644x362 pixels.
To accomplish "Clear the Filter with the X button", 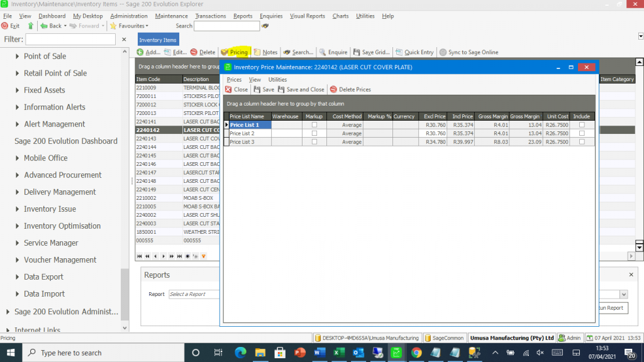I will click(124, 40).
